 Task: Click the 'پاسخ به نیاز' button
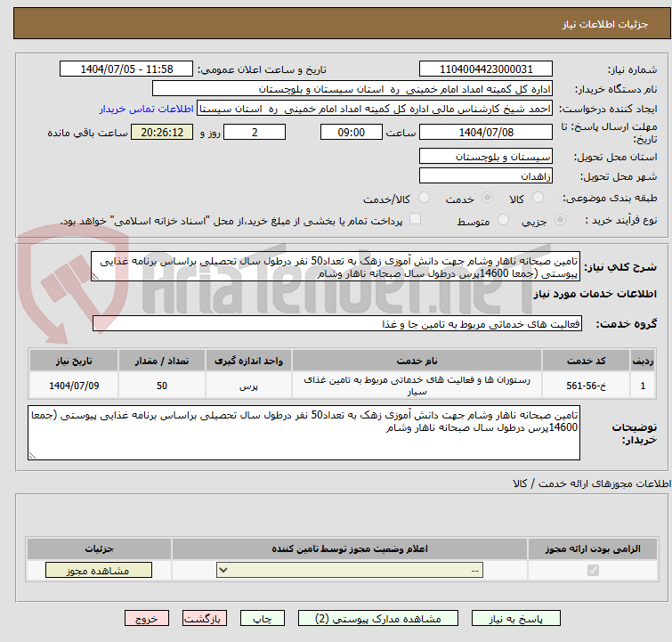515,619
